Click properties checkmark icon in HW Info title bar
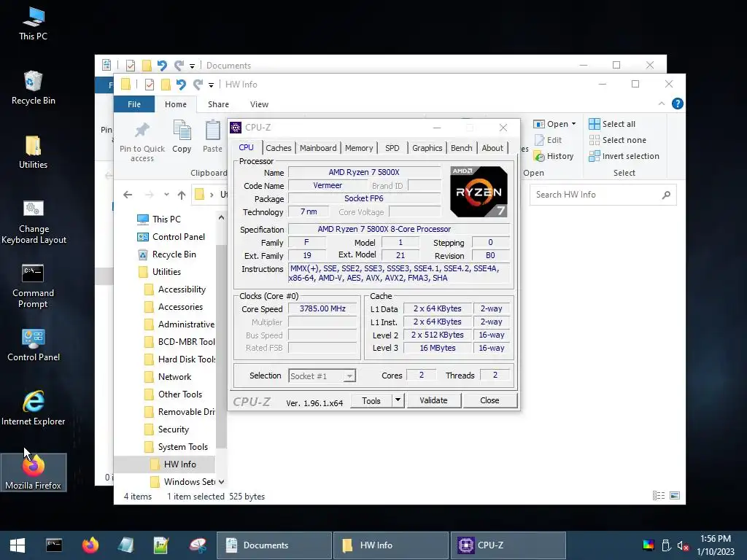Viewport: 747px width, 560px height. click(149, 85)
